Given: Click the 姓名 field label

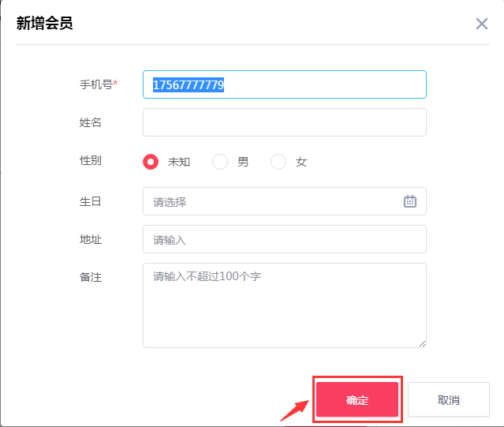Looking at the screenshot, I should pos(90,122).
